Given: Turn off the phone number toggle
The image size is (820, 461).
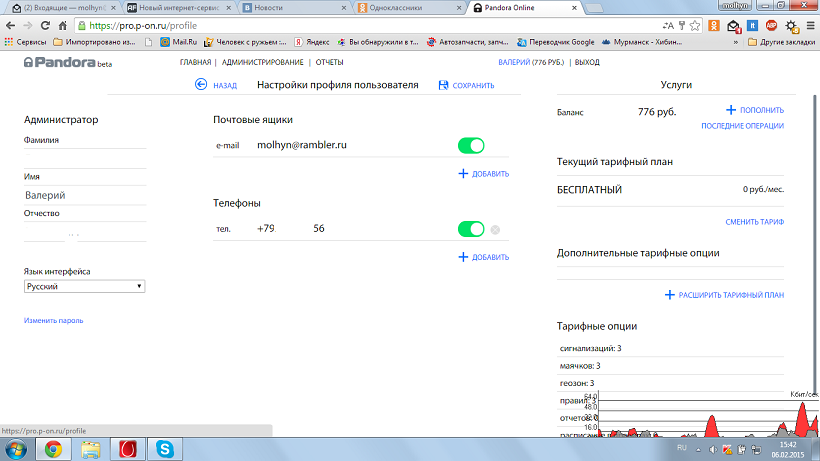Looking at the screenshot, I should 470,230.
